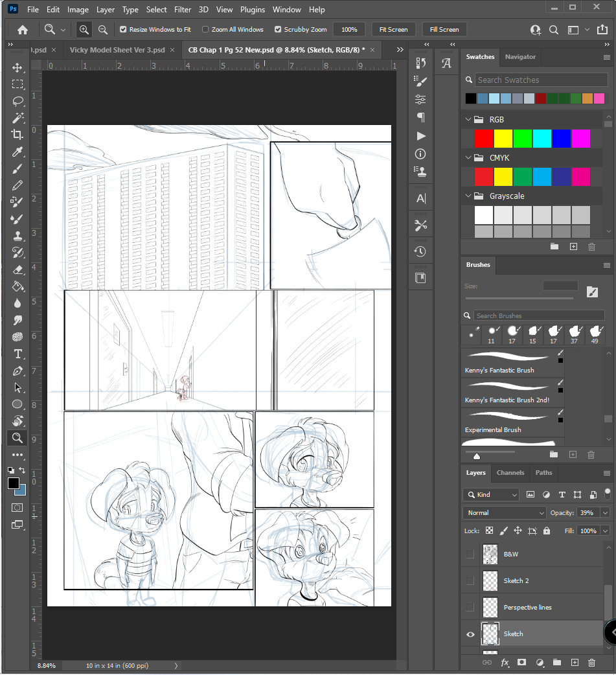Pick the cyan CMYK swatch
This screenshot has width=616, height=675.
pyautogui.click(x=542, y=176)
